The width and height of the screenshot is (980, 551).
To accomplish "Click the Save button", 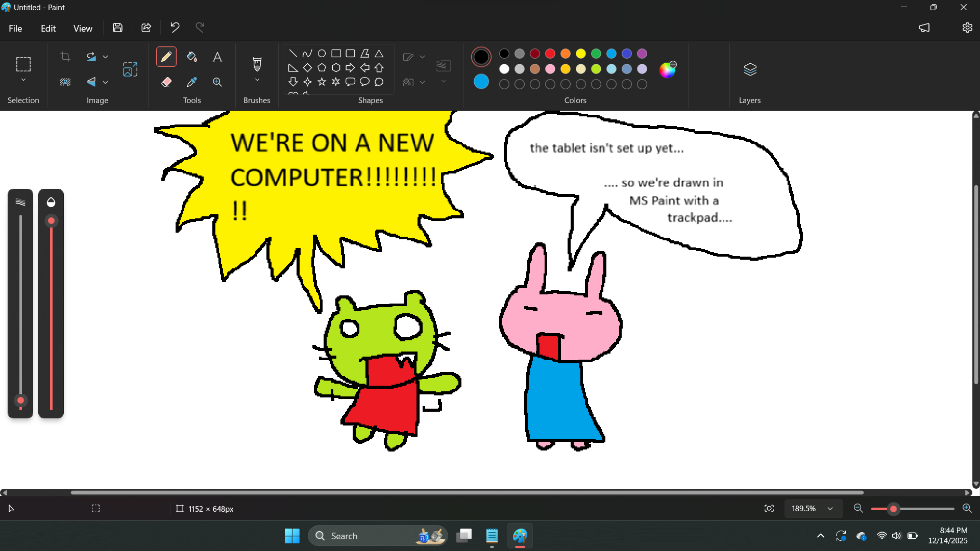I will click(x=118, y=28).
